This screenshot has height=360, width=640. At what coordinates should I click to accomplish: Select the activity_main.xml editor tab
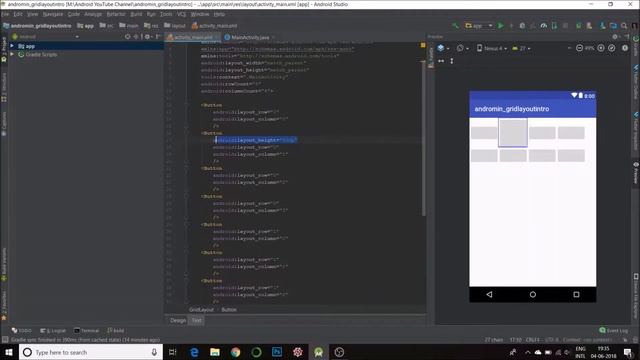tap(193, 37)
